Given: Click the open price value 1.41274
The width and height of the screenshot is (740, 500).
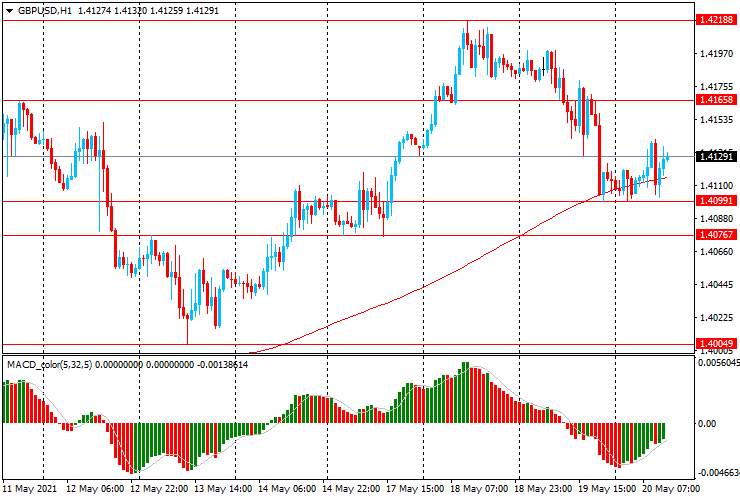Looking at the screenshot, I should pos(94,10).
